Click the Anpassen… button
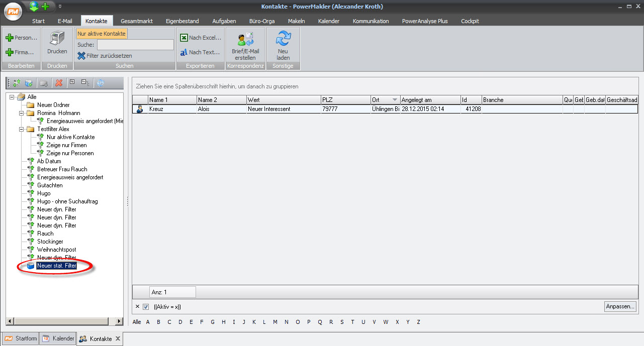 point(621,306)
